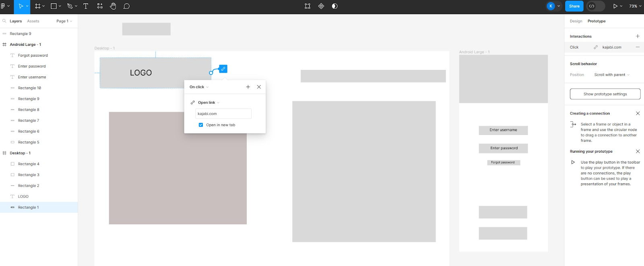The width and height of the screenshot is (644, 266).
Task: Dismiss the Running your prototype tip
Action: 638,151
